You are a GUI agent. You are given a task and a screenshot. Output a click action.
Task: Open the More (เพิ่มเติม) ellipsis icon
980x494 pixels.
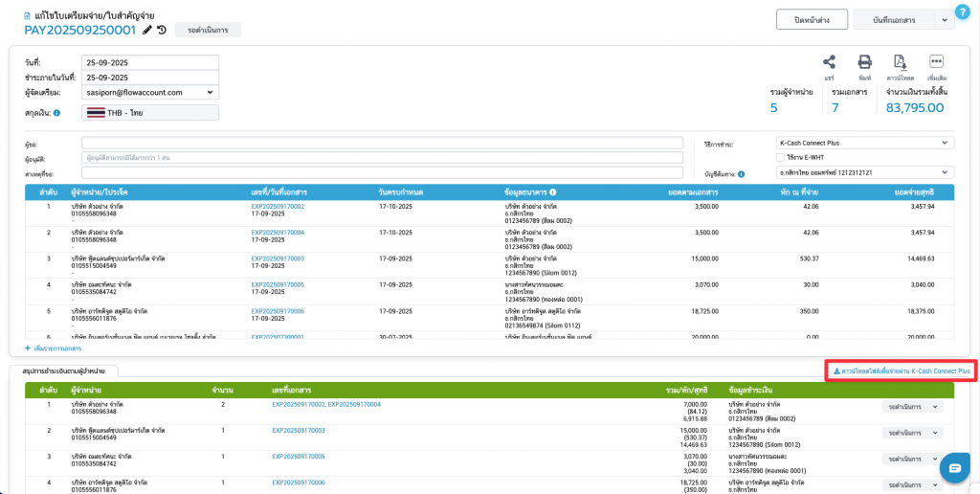937,62
